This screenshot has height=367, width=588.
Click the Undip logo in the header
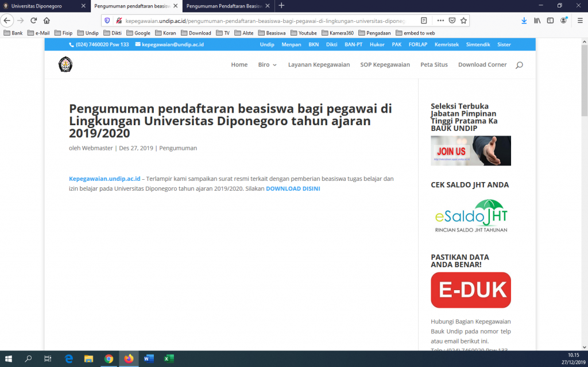point(65,64)
